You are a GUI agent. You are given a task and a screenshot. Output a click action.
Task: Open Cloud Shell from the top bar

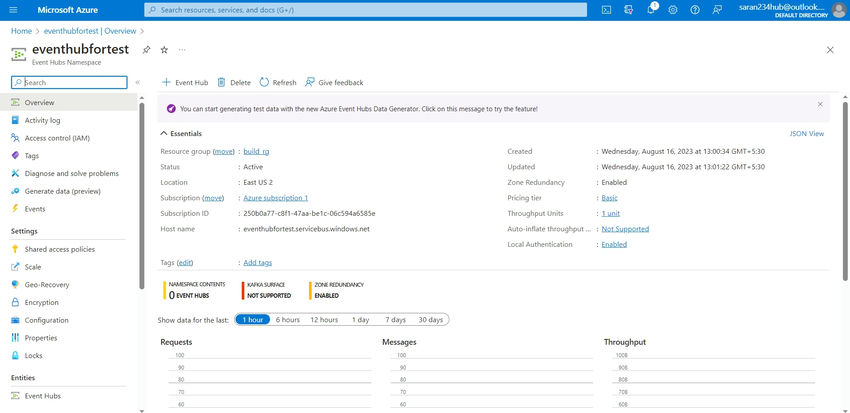(x=607, y=10)
